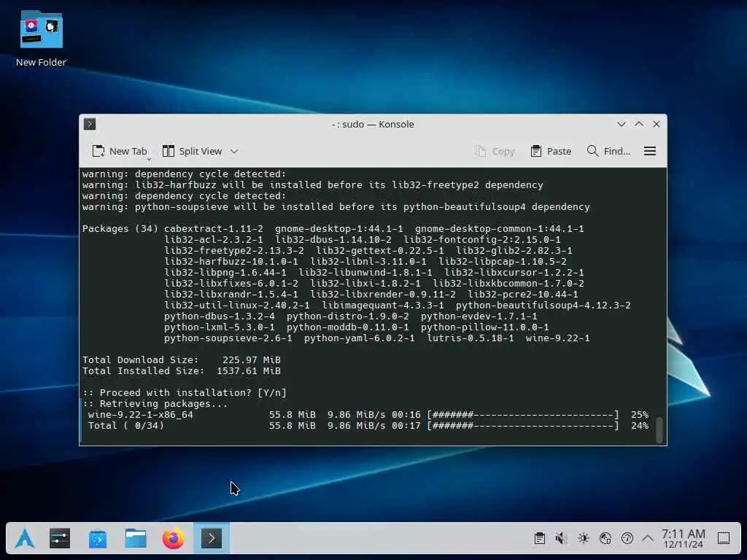Screen dimensions: 747x560
Task: Click the wine-9.22-1-x86_64 download progress bar
Action: coord(522,415)
